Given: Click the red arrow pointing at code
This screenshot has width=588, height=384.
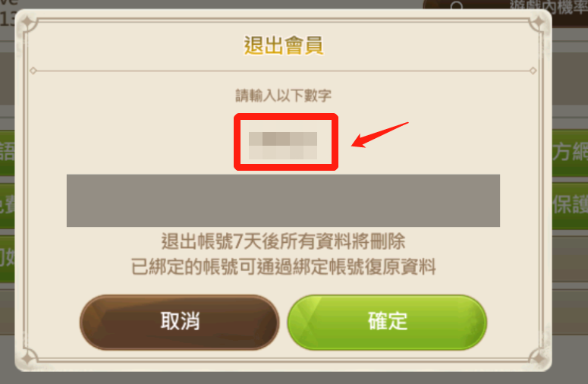Looking at the screenshot, I should [x=379, y=134].
